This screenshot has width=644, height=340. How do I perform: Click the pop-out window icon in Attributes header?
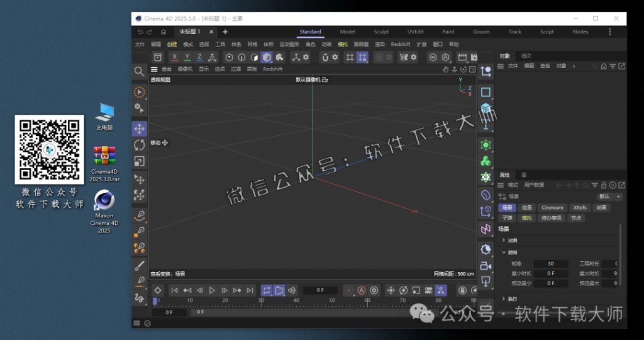click(x=621, y=185)
